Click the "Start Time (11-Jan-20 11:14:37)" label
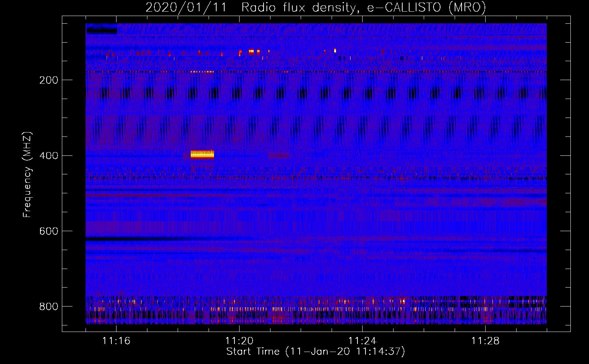This screenshot has width=589, height=364. coord(316,352)
